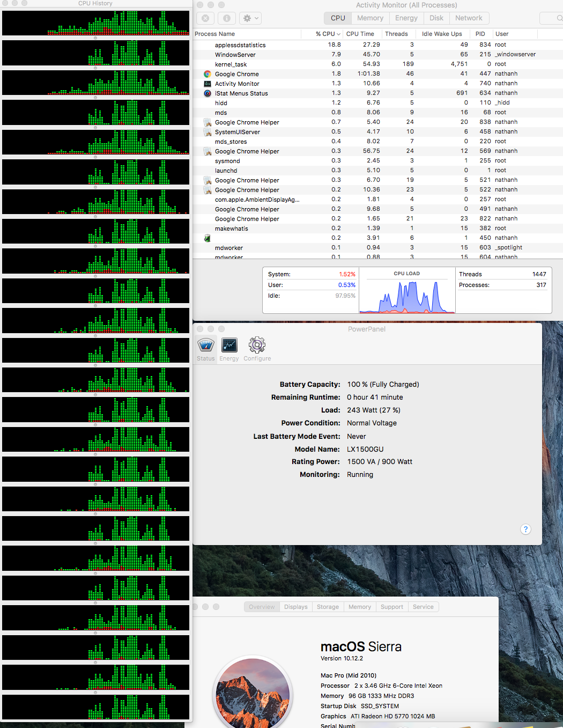Open the Configure pane in PowerPanel
Screen dimensions: 563x728
pyautogui.click(x=257, y=350)
